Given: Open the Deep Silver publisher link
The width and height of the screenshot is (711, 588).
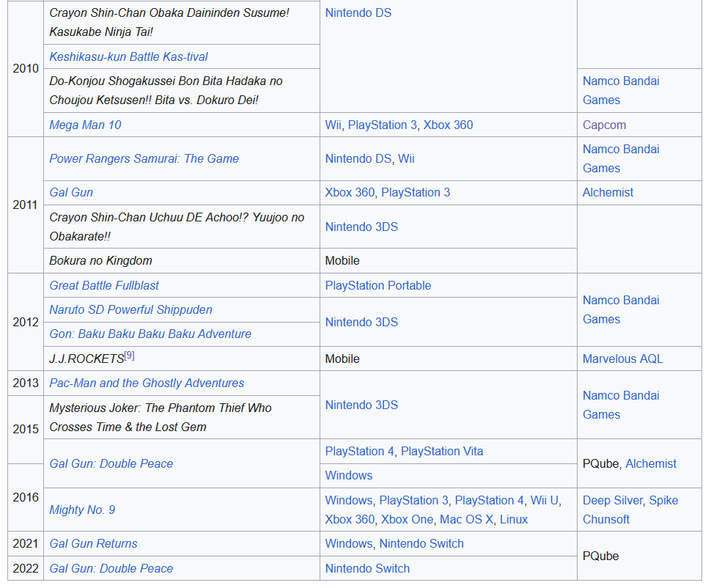Looking at the screenshot, I should pyautogui.click(x=613, y=500).
